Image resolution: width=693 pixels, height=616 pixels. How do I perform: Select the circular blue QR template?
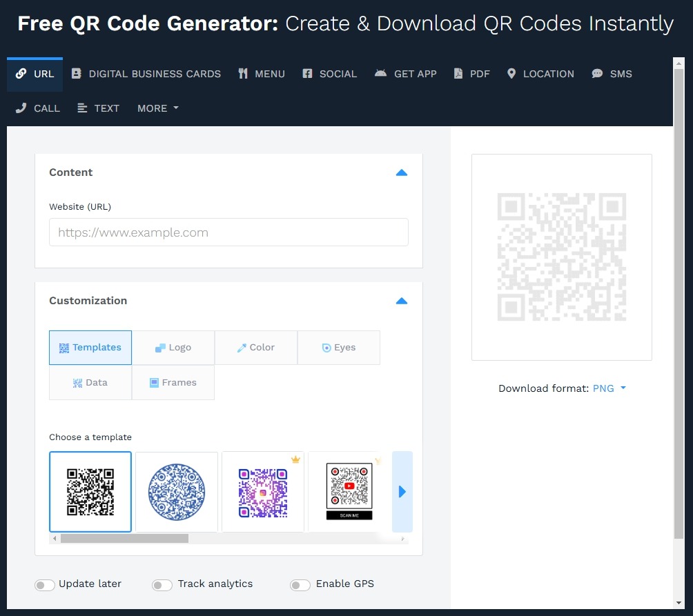point(177,491)
